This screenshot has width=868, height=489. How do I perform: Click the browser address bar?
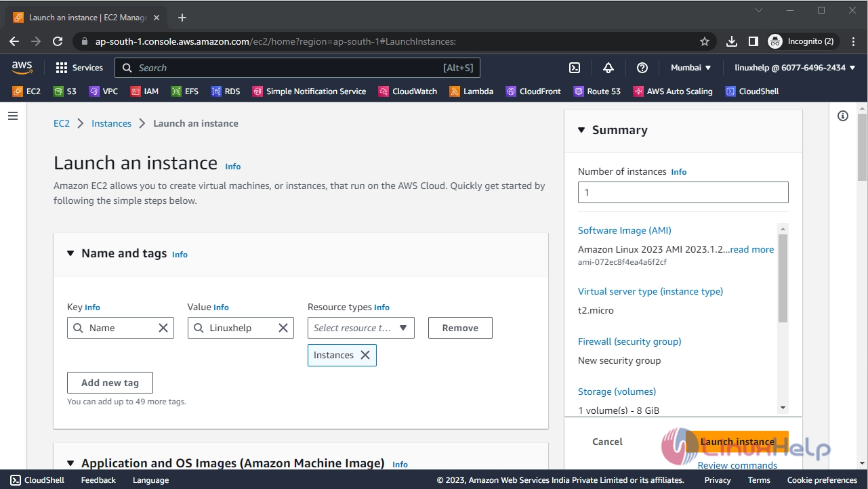coord(393,41)
